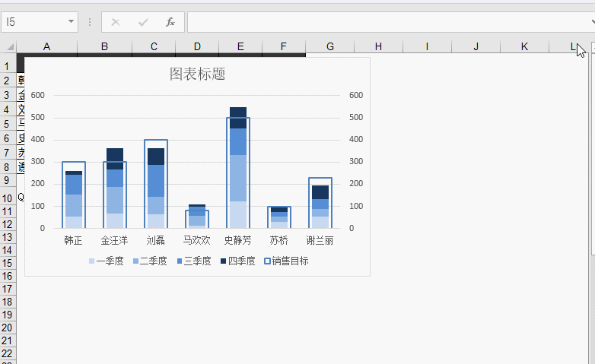
Task: Click the 史静芳 bar in the chart
Action: tap(238, 175)
